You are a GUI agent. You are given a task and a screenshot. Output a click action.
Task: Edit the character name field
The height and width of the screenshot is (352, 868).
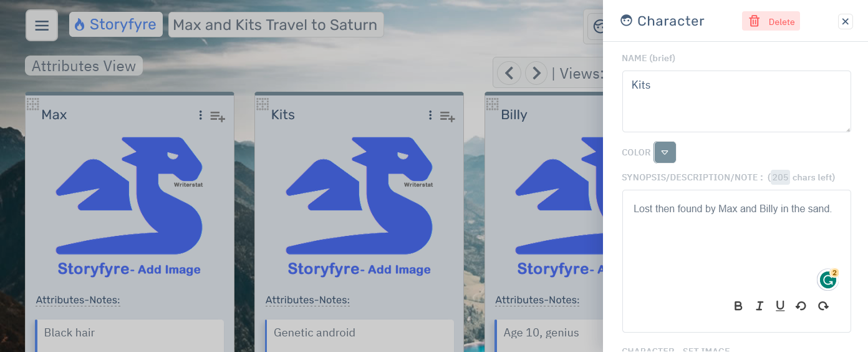pos(736,101)
